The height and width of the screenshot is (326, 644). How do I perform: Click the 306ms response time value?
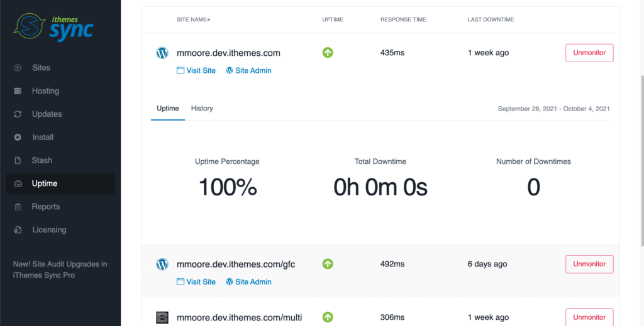392,317
